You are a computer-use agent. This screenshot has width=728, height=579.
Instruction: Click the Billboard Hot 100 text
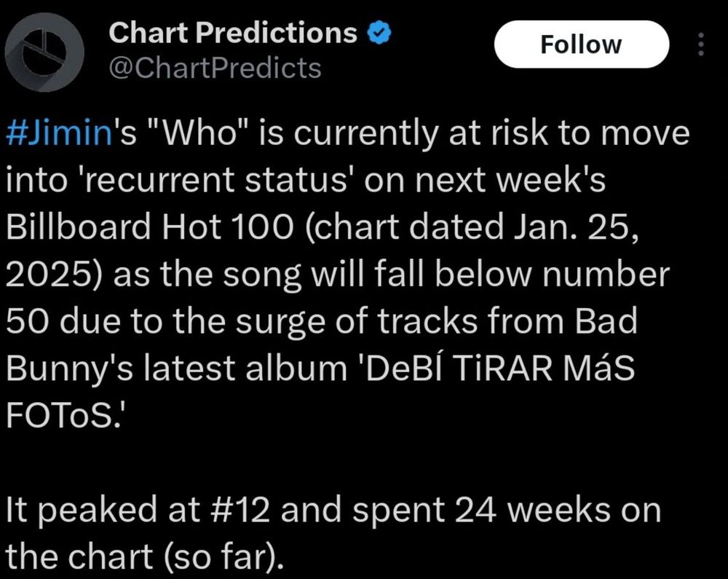[x=150, y=227]
